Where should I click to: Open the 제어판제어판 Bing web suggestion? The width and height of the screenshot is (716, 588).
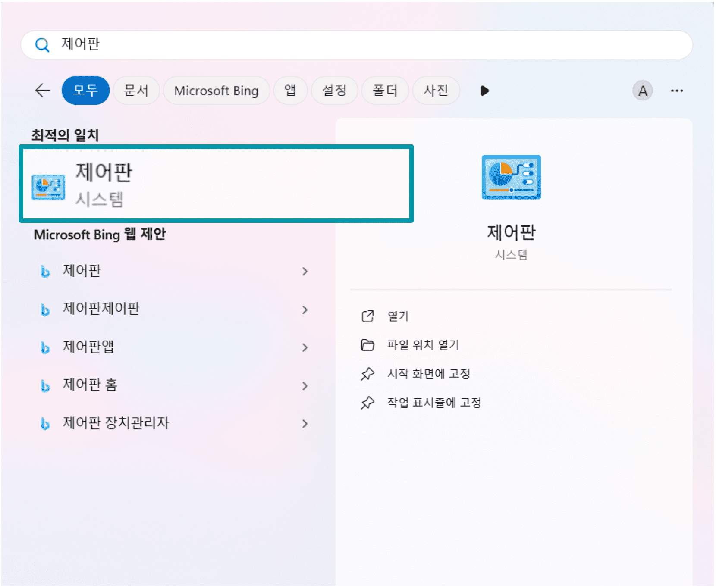pyautogui.click(x=101, y=309)
